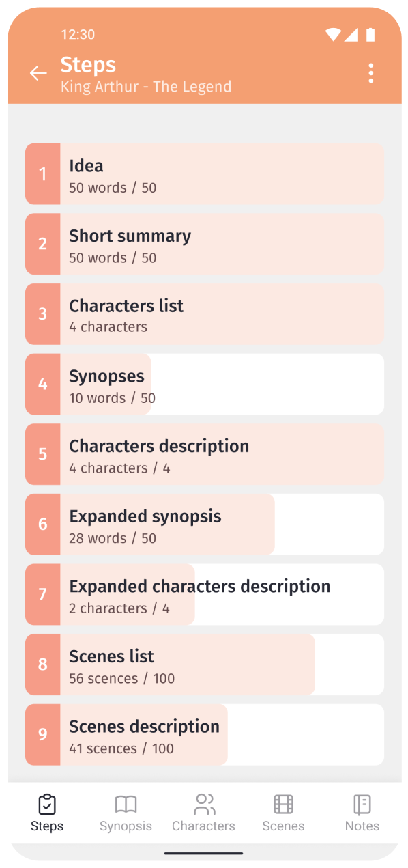
Task: Tap the number 9 step badge
Action: (43, 735)
